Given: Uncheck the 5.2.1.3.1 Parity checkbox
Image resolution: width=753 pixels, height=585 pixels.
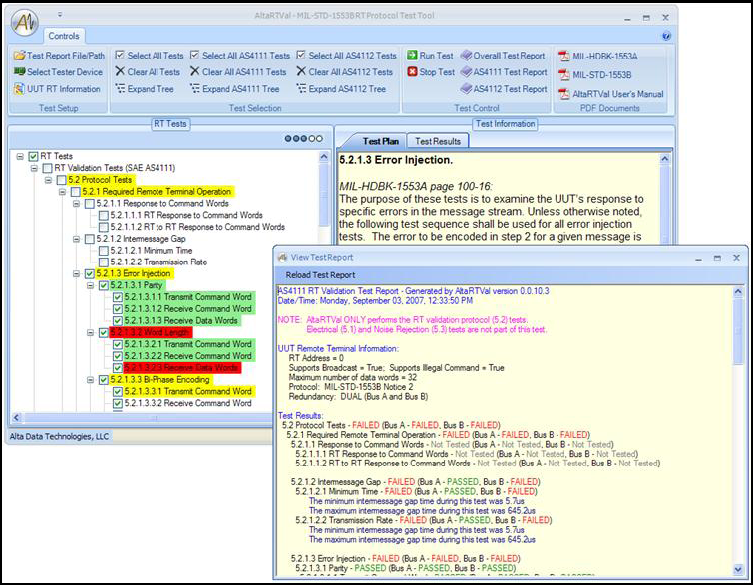Looking at the screenshot, I should coord(104,285).
